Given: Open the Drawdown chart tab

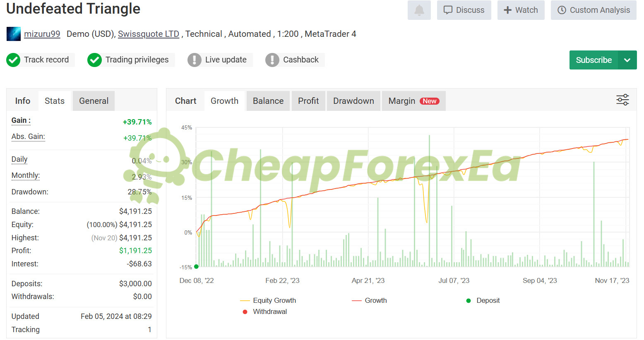Looking at the screenshot, I should click(353, 101).
